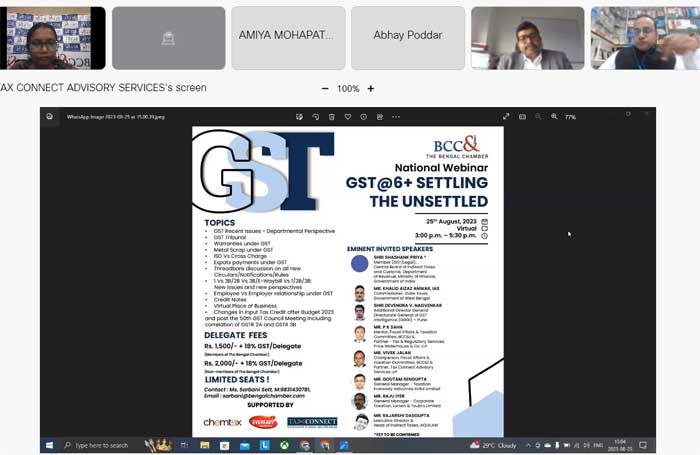Select AMIYA MOHAPAT... participant tile

click(x=288, y=38)
